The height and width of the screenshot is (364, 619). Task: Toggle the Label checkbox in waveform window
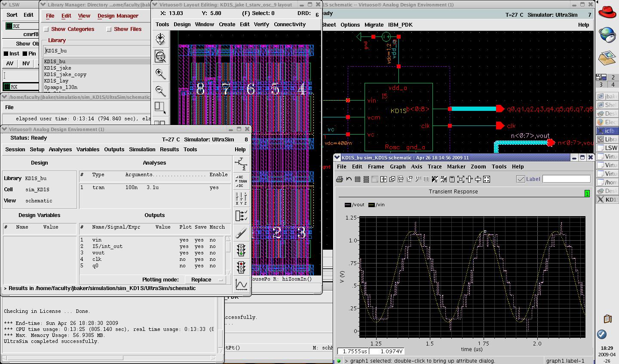click(521, 179)
